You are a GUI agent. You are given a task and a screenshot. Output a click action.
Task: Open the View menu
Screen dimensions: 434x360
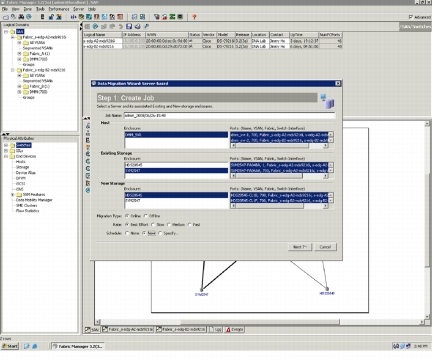pyautogui.click(x=15, y=9)
